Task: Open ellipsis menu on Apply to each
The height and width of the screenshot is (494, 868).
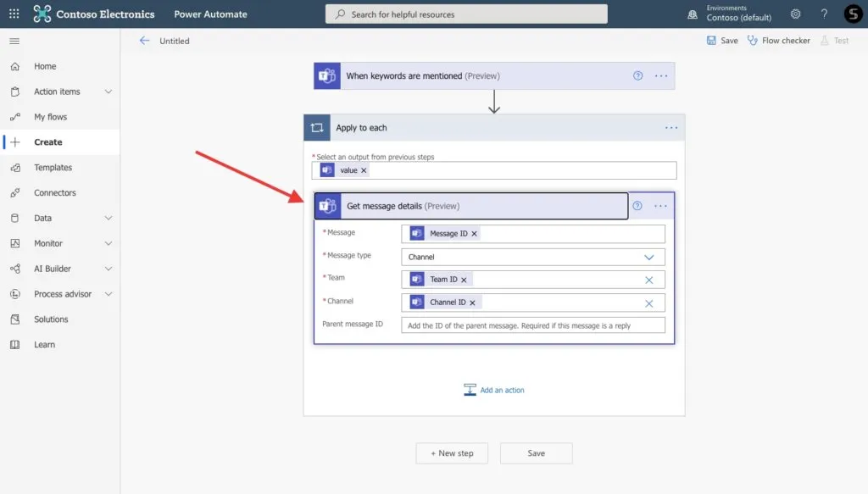Action: 671,128
